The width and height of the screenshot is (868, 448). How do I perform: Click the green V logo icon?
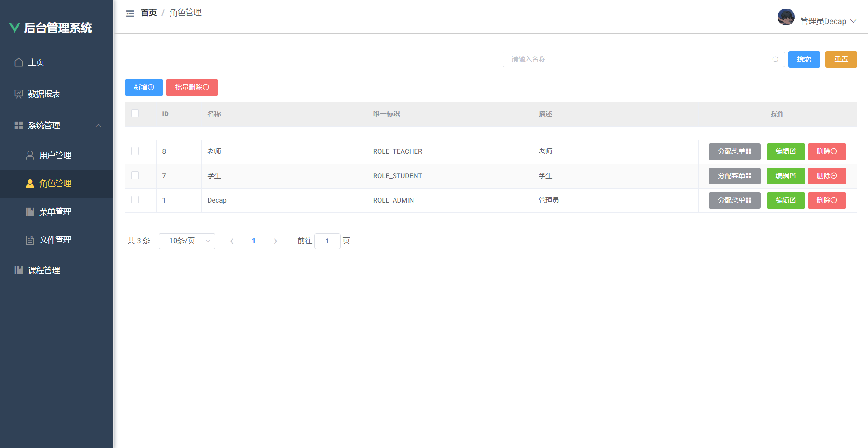(14, 28)
